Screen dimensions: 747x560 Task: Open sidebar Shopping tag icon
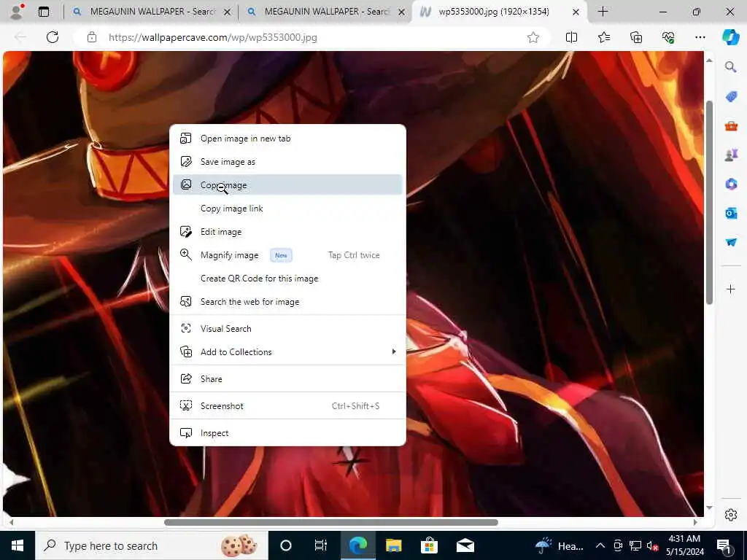(731, 97)
